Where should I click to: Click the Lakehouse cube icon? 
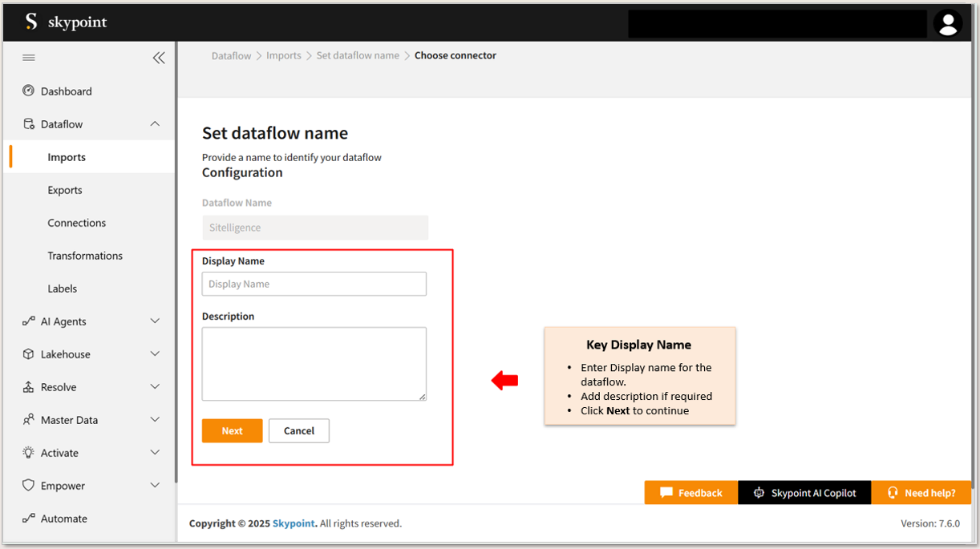pos(29,354)
